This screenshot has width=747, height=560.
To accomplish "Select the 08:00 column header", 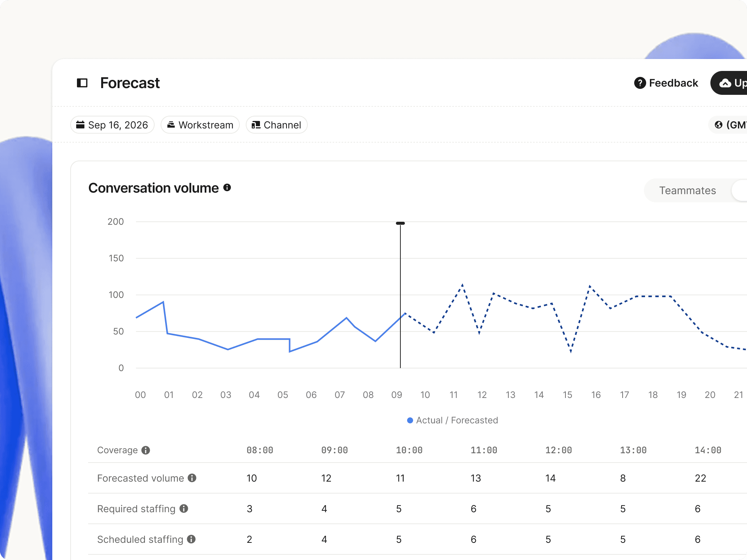I will [260, 450].
